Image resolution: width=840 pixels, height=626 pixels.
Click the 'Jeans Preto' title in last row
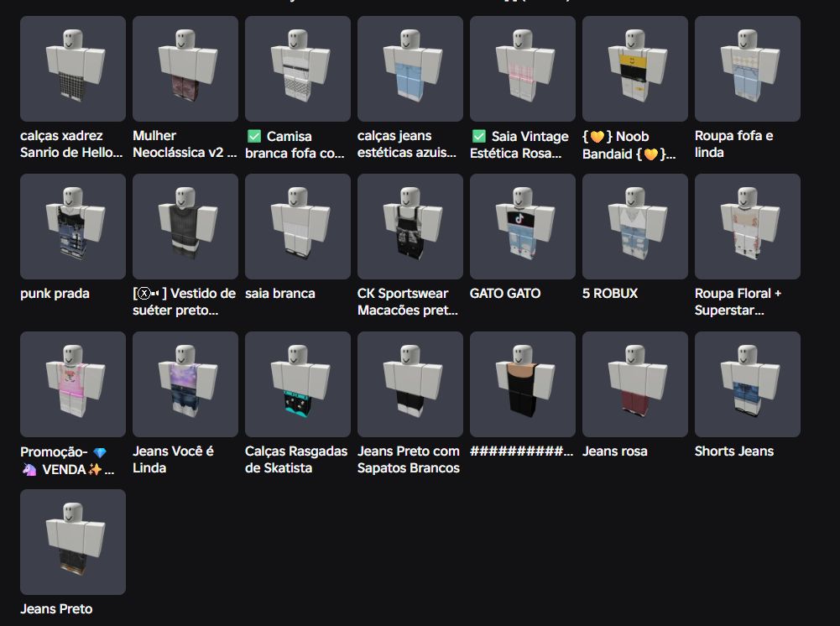[x=56, y=609]
